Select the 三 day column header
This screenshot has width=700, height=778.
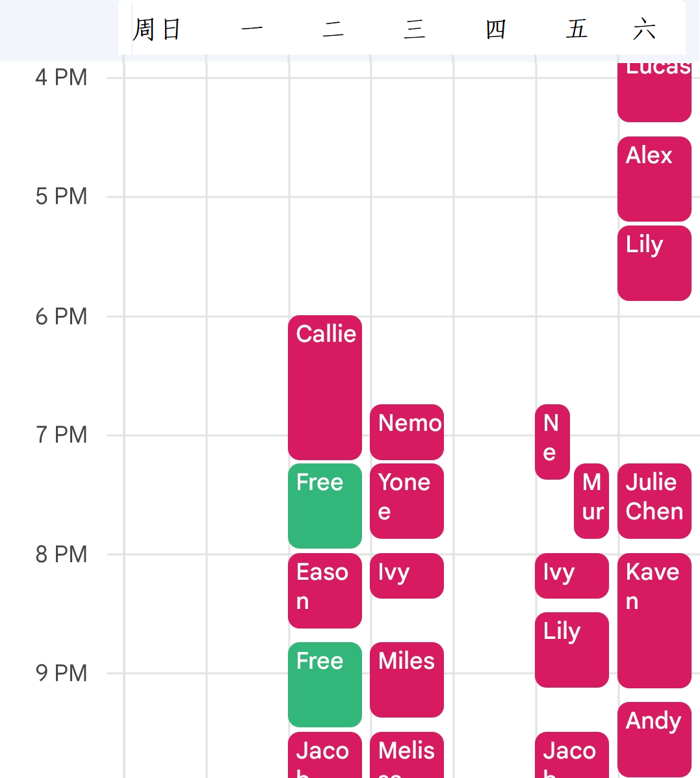tap(414, 29)
